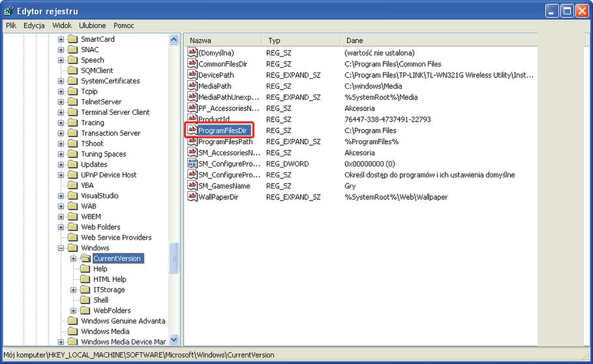Click the VBA folder icon
593x364 pixels.
72,185
